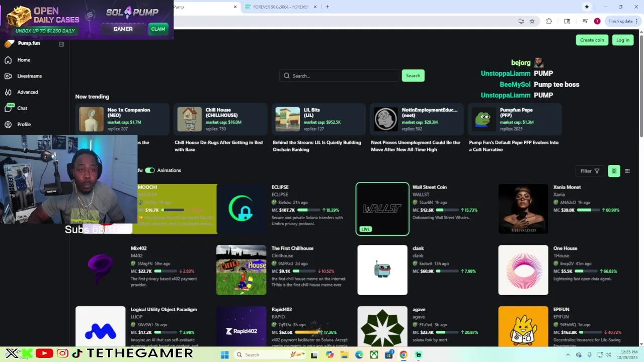Open LIL Bits trending card

318,119
